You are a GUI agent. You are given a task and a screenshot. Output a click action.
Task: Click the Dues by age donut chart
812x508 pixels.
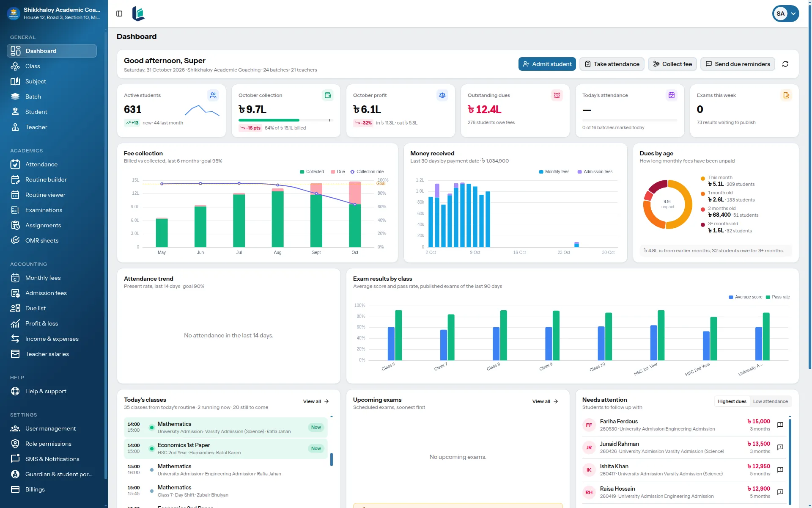(667, 204)
